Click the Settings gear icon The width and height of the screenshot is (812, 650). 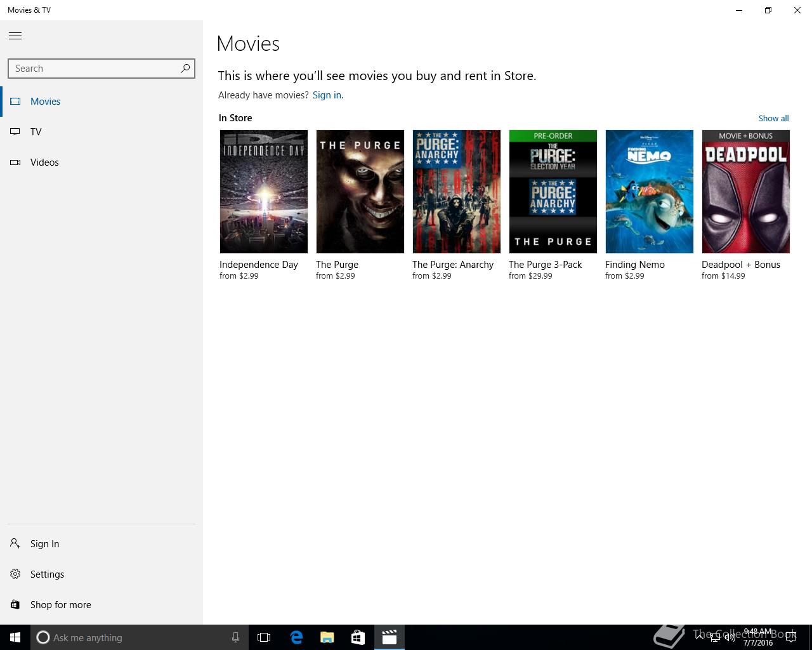[x=15, y=574]
